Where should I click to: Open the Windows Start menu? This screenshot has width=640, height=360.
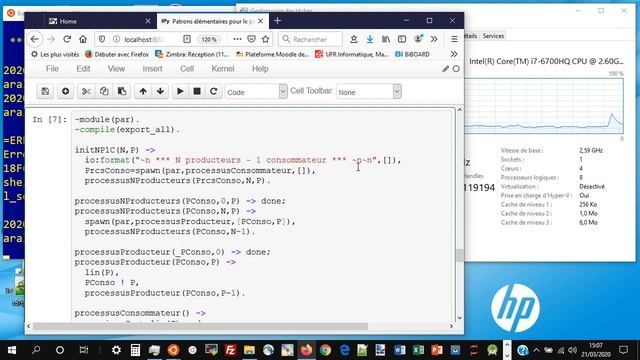[x=11, y=350]
